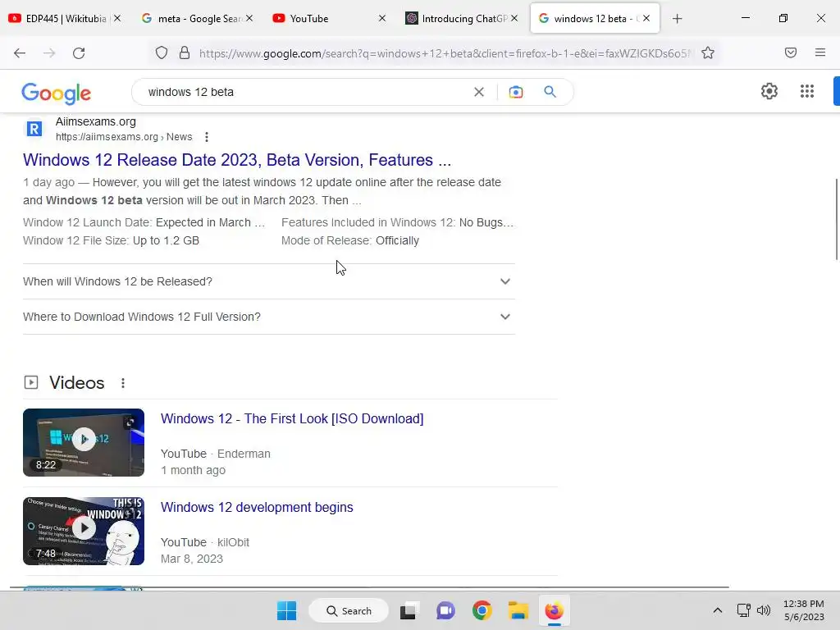
Task: Expand When will Windows 12 be Released
Action: pos(269,281)
